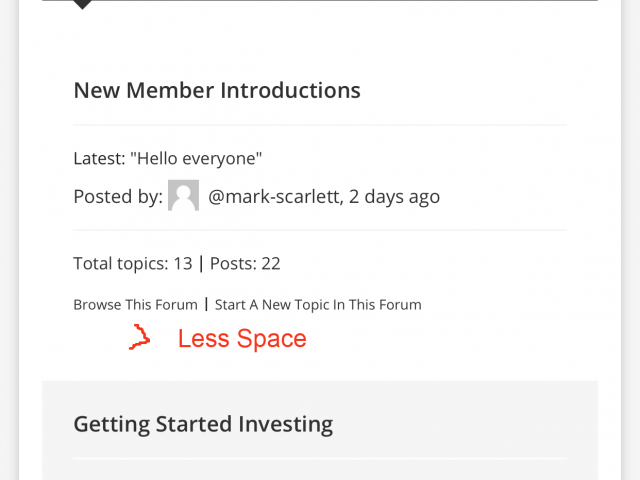Open the New Member Introductions forum heading
The width and height of the screenshot is (640, 480).
pos(217,90)
